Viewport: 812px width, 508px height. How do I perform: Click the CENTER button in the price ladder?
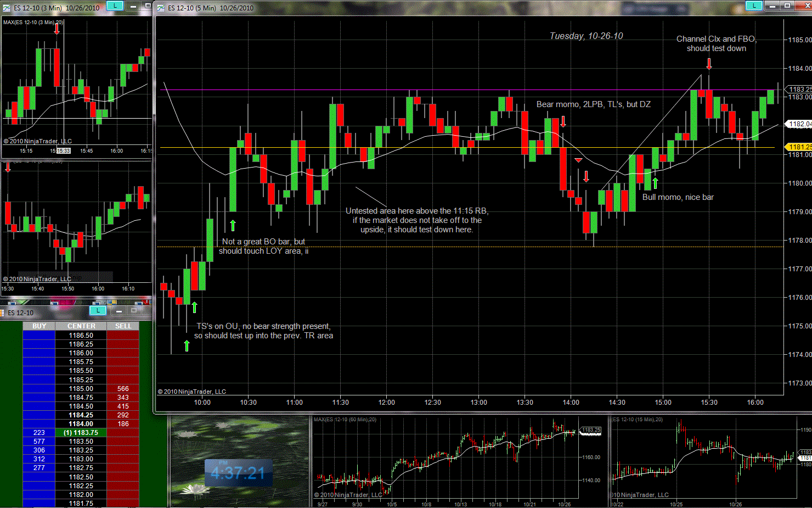tap(81, 326)
